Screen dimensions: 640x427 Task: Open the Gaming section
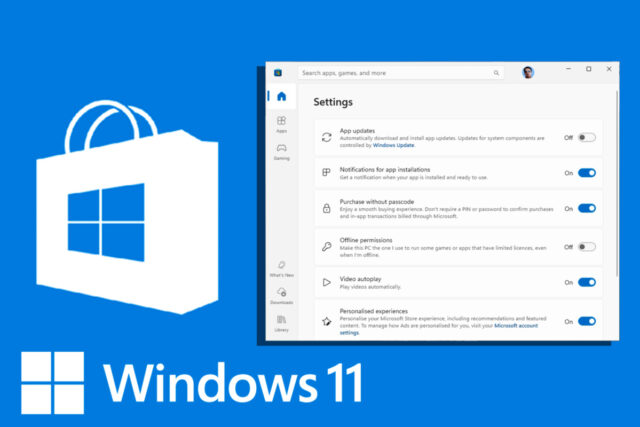pyautogui.click(x=281, y=151)
